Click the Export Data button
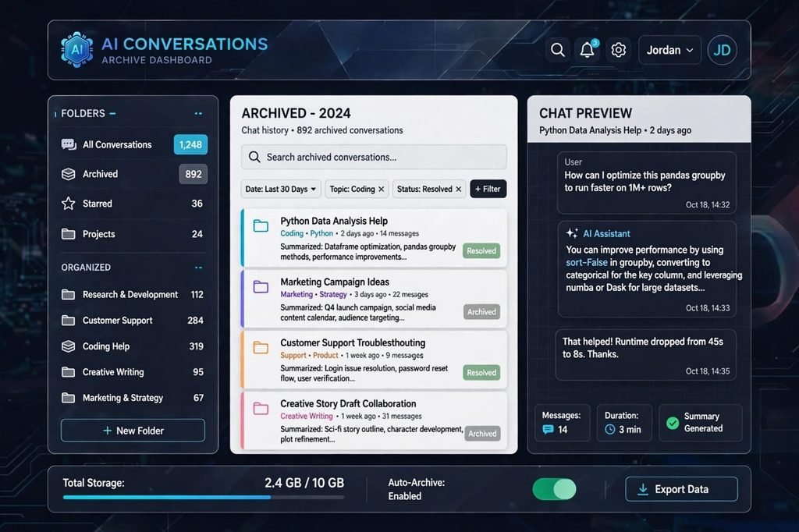Viewport: 799px width, 532px height. pyautogui.click(x=681, y=489)
